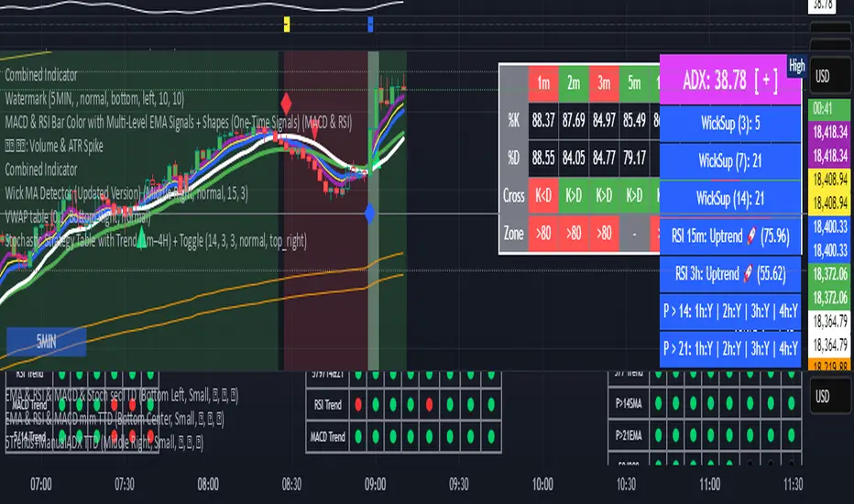854x504 pixels.
Task: Click the Zone dash cell in the 5m column
Action: click(634, 233)
